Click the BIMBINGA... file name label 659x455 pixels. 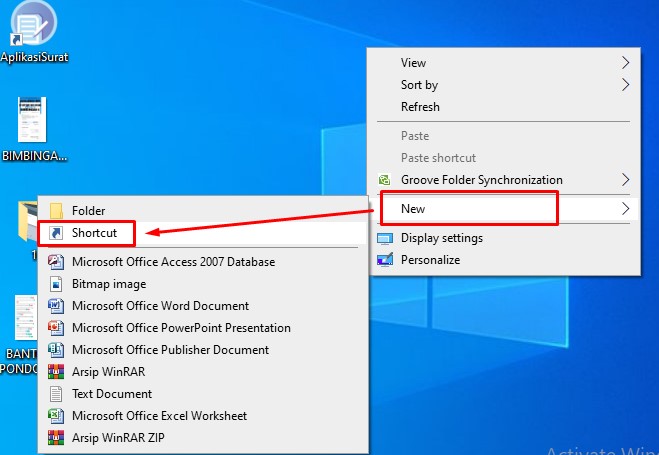pyautogui.click(x=34, y=156)
